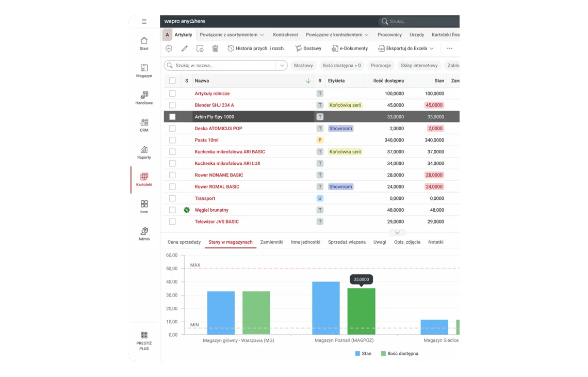Click the pencil edit icon
This screenshot has height=377, width=588.
185,49
